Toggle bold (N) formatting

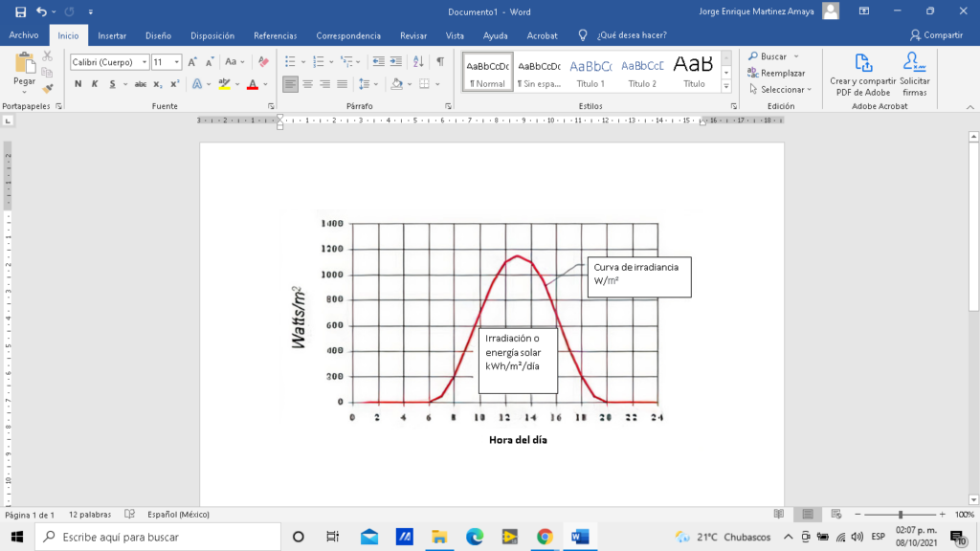[x=78, y=84]
